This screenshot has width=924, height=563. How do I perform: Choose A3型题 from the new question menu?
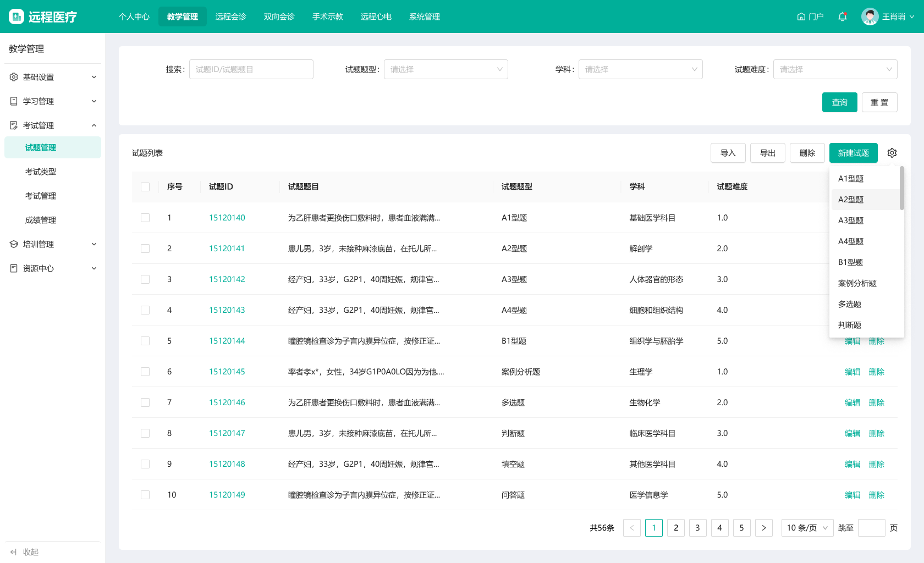point(850,220)
